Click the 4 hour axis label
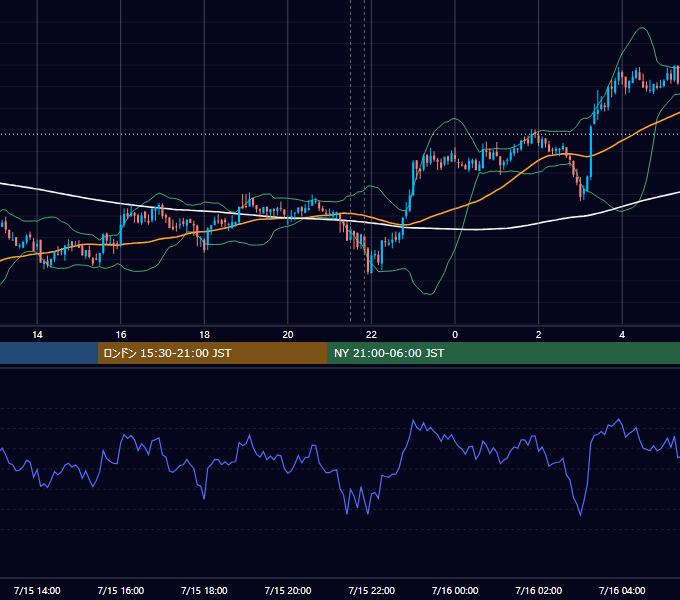 [x=622, y=335]
